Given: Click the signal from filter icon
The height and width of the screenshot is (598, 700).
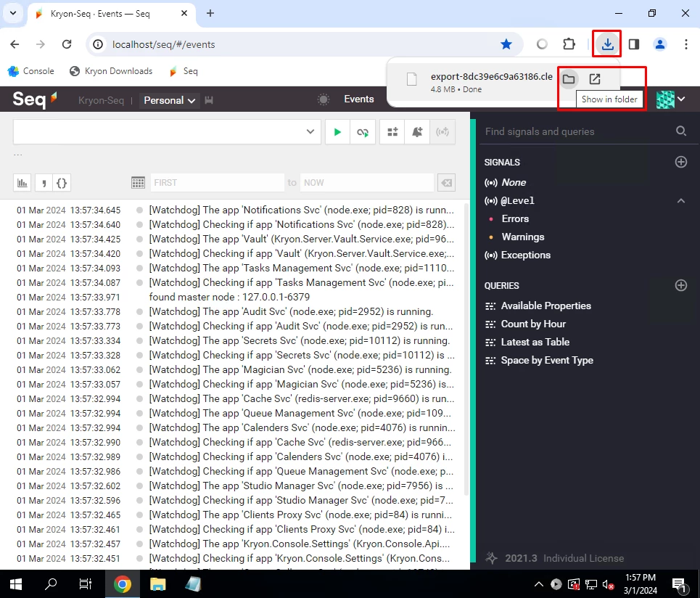Looking at the screenshot, I should 442,132.
